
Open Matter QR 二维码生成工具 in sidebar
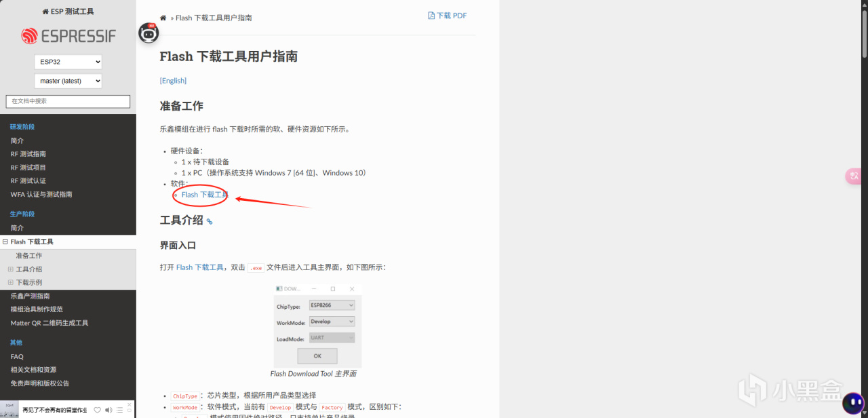49,323
